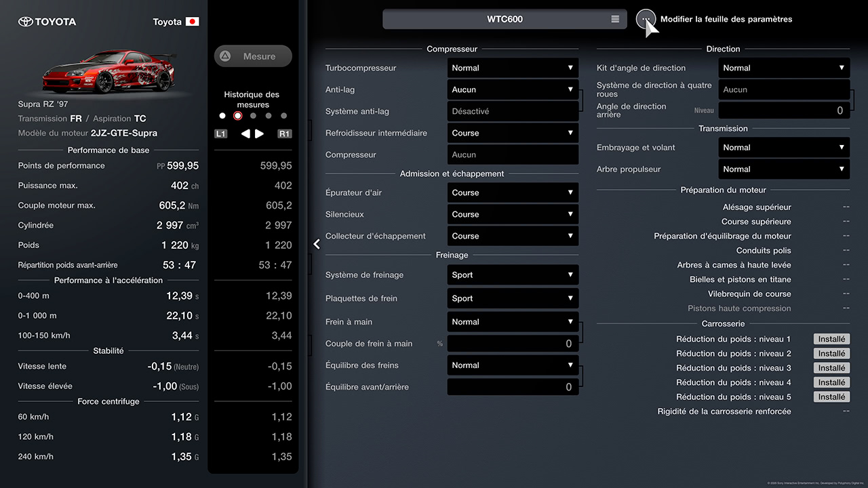Screen dimensions: 868x488
Task: Open the Anti-lag dropdown
Action: [513, 89]
